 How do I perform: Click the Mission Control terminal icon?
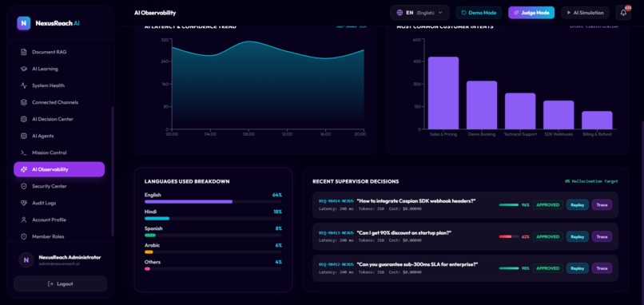pos(24,152)
